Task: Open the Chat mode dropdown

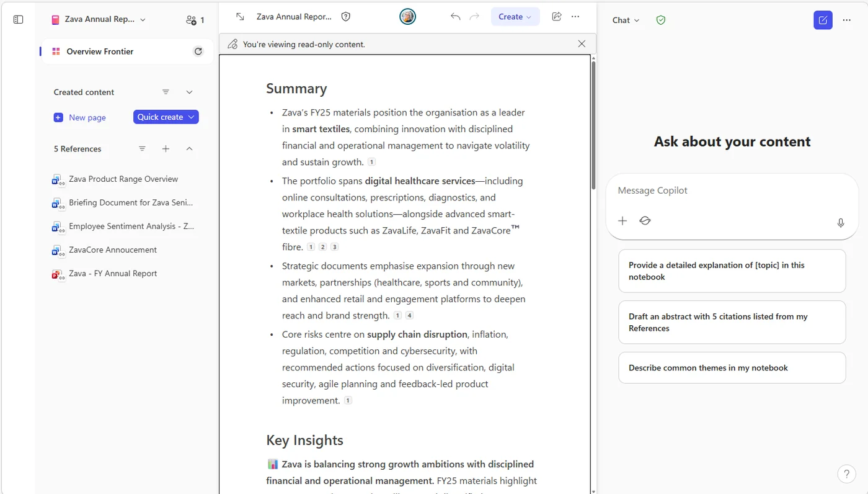Action: [626, 20]
